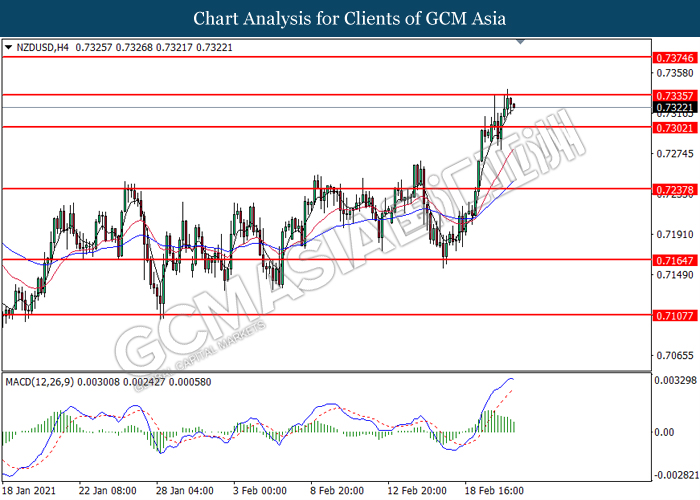Click the NZDUSD,H4 symbol title text

pyautogui.click(x=42, y=47)
